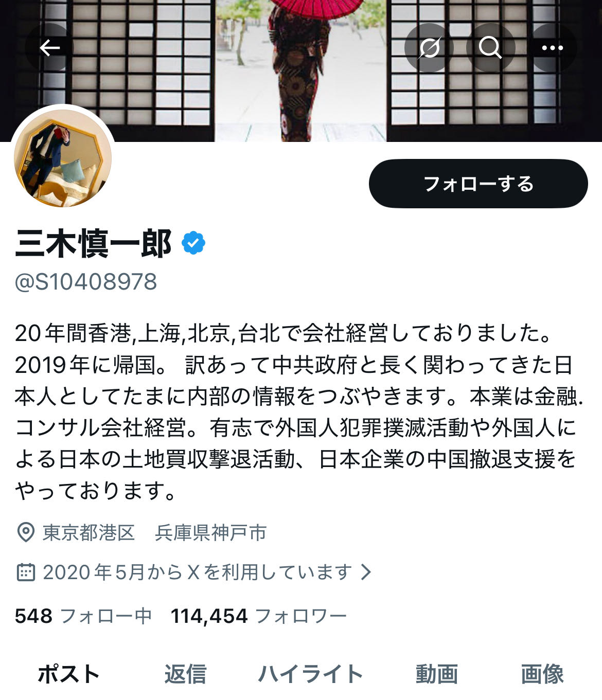The height and width of the screenshot is (700, 602).
Task: Switch to the ハイライト tab
Action: (311, 674)
